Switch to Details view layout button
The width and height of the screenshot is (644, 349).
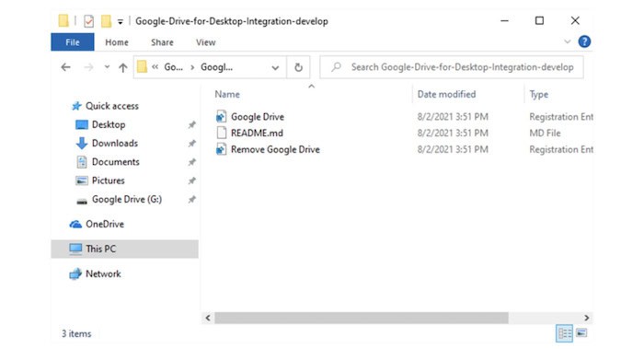(564, 333)
